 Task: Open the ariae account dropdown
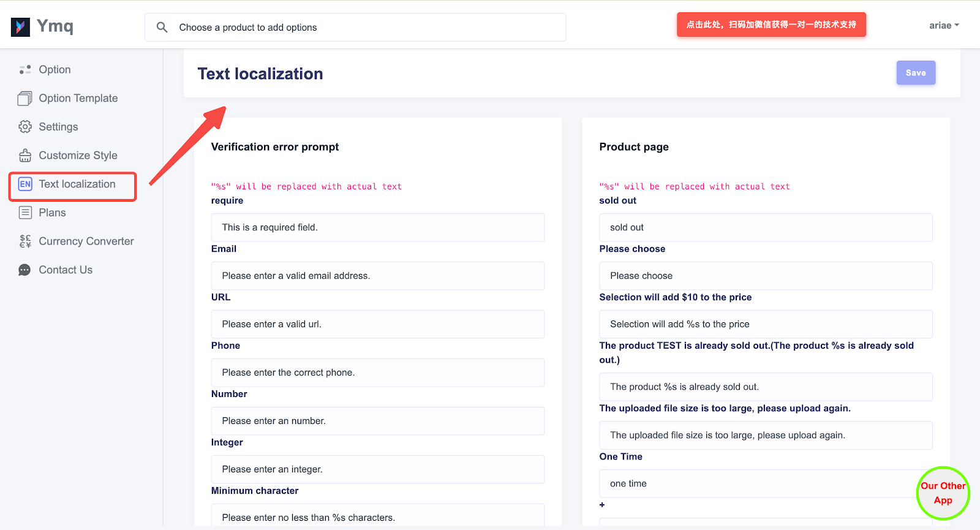943,26
